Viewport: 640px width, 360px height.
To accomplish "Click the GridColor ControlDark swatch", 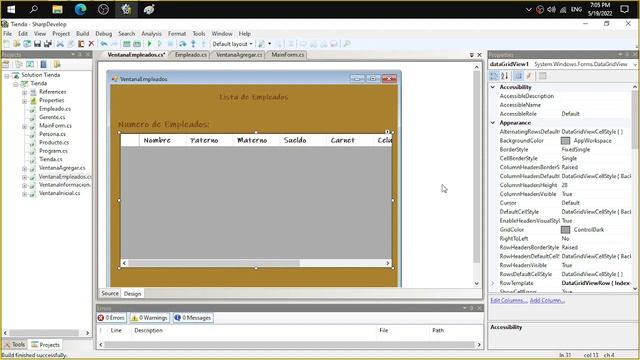I will (x=565, y=230).
